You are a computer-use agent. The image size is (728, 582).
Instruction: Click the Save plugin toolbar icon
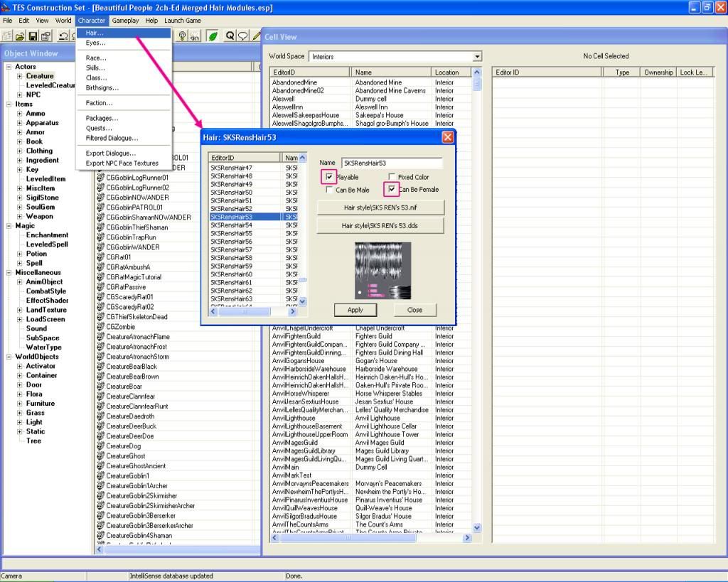coord(32,36)
